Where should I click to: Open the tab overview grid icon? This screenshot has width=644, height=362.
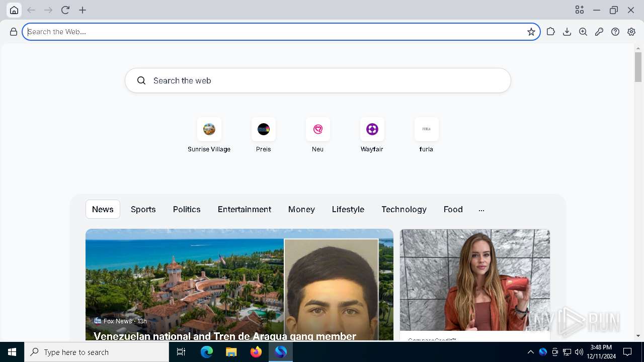tap(580, 10)
